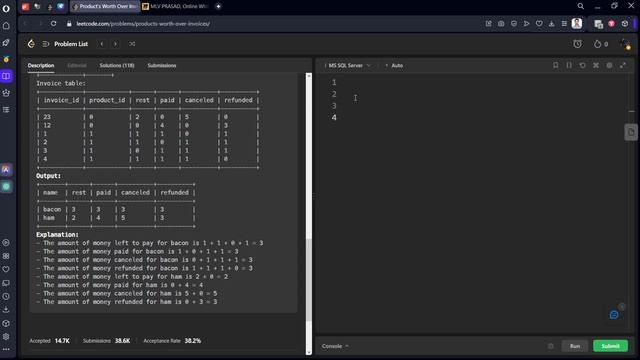
Task: Open MS SQL Server language dropdown
Action: [349, 65]
